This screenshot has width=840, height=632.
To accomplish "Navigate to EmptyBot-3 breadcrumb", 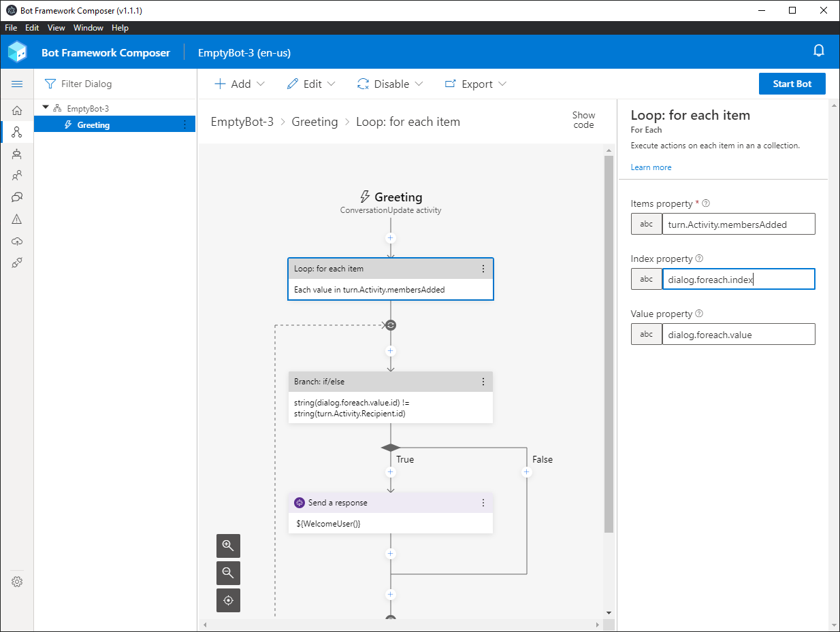I will tap(242, 122).
